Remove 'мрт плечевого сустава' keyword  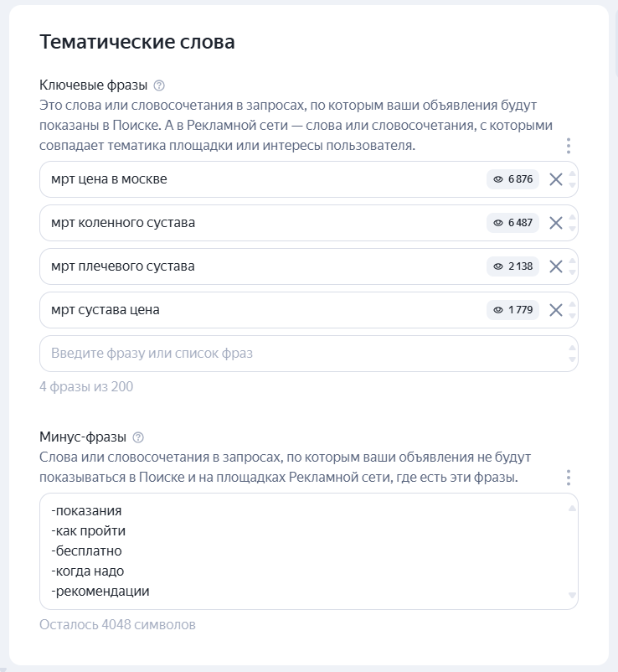pos(555,266)
